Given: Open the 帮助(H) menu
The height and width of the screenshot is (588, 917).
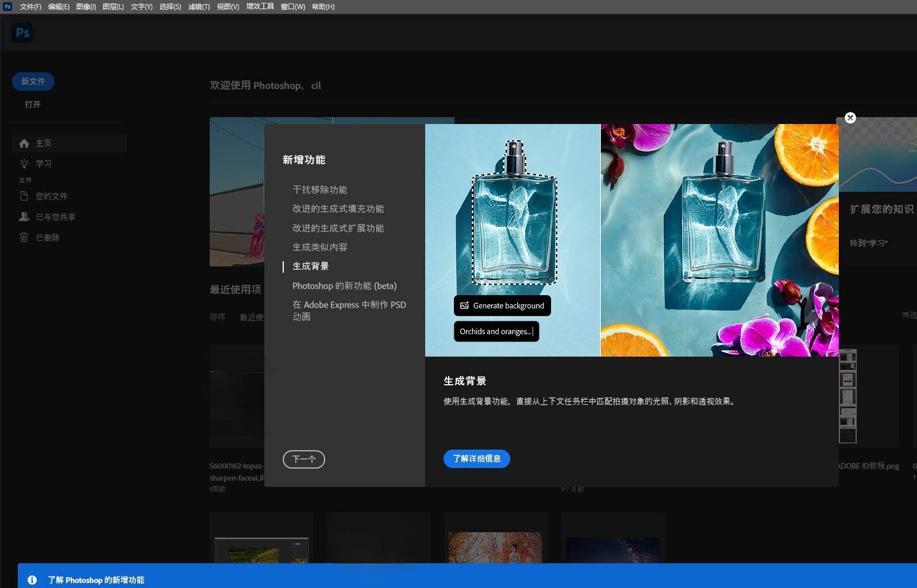Looking at the screenshot, I should pyautogui.click(x=323, y=7).
